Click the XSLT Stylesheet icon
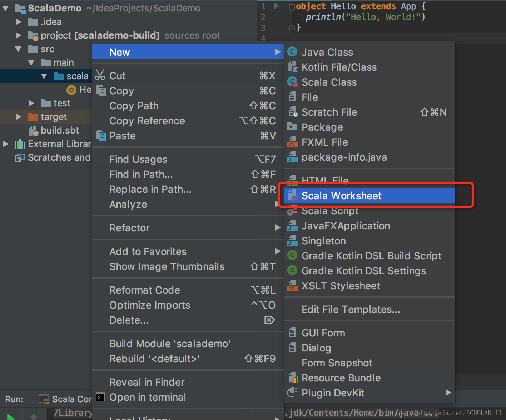The width and height of the screenshot is (506, 420). click(x=292, y=286)
